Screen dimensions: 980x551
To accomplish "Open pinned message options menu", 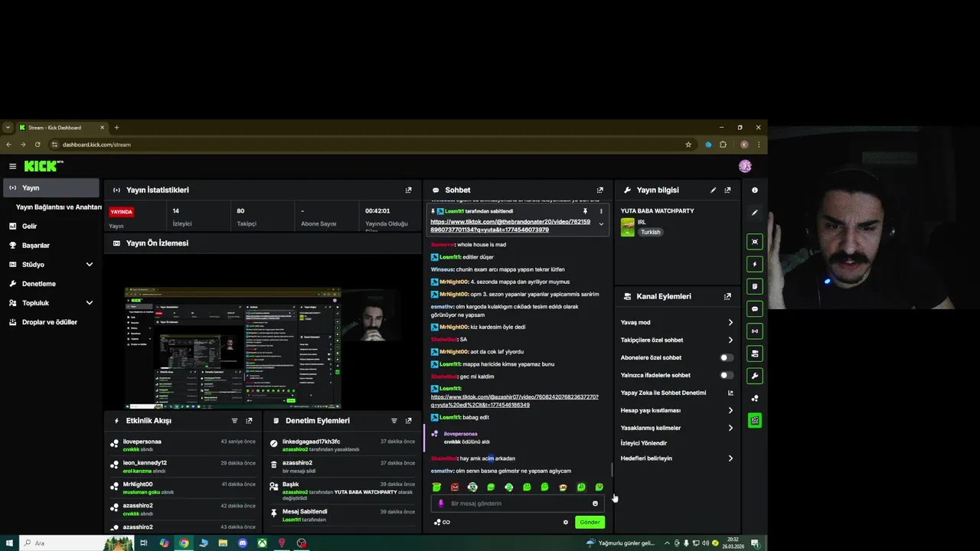I will pyautogui.click(x=601, y=211).
